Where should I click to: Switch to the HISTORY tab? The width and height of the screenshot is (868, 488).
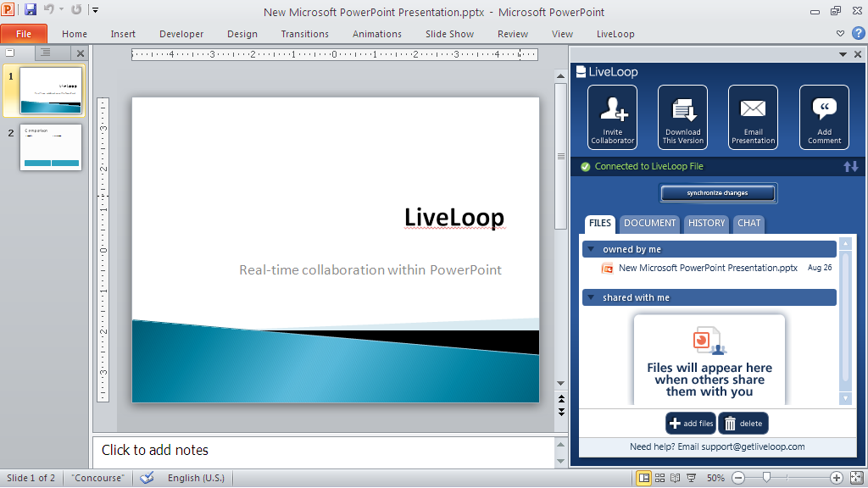tap(706, 224)
